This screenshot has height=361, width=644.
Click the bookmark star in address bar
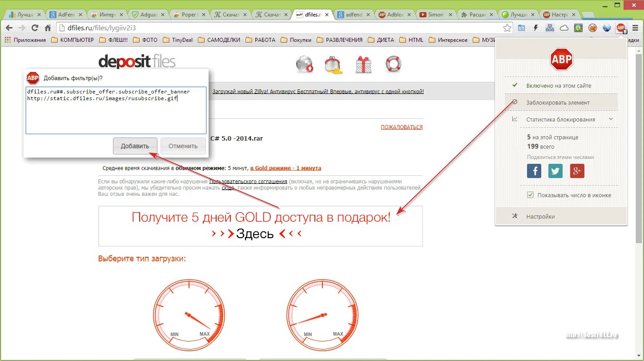(507, 28)
